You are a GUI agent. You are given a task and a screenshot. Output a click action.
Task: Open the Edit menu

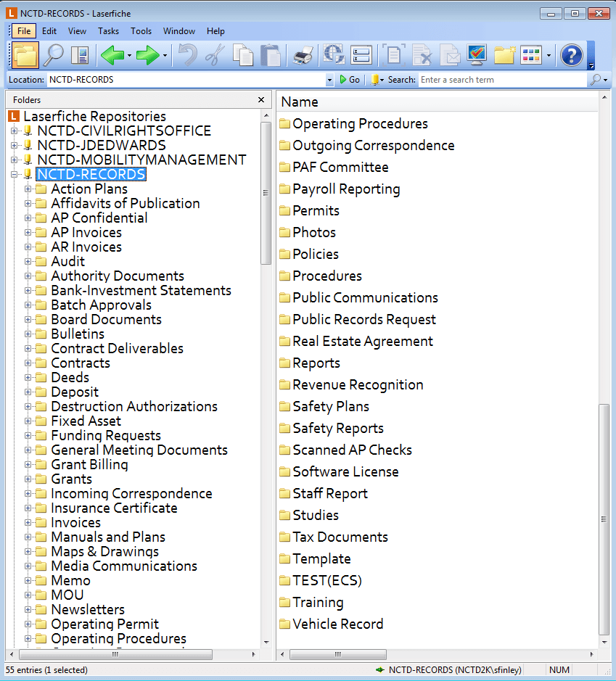click(49, 31)
